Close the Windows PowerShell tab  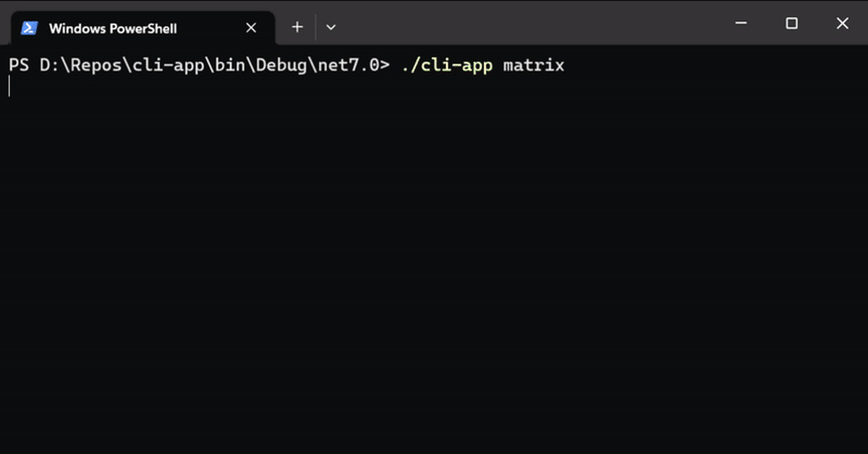tap(251, 28)
